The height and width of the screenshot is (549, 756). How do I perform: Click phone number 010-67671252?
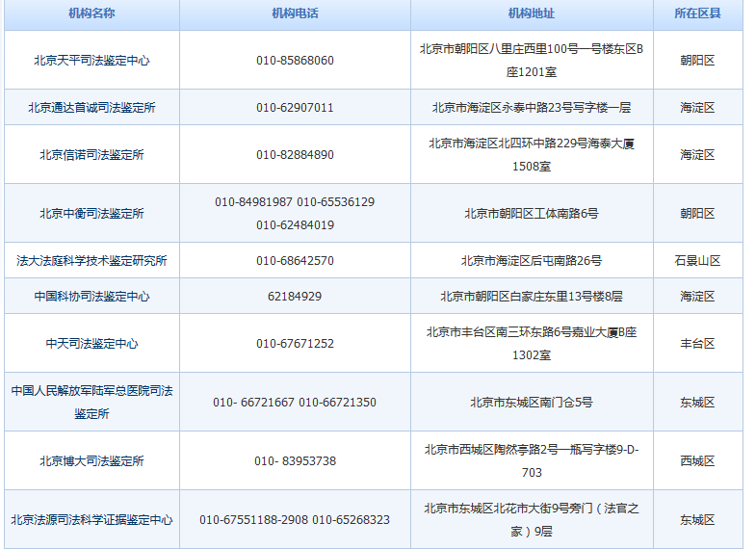295,344
